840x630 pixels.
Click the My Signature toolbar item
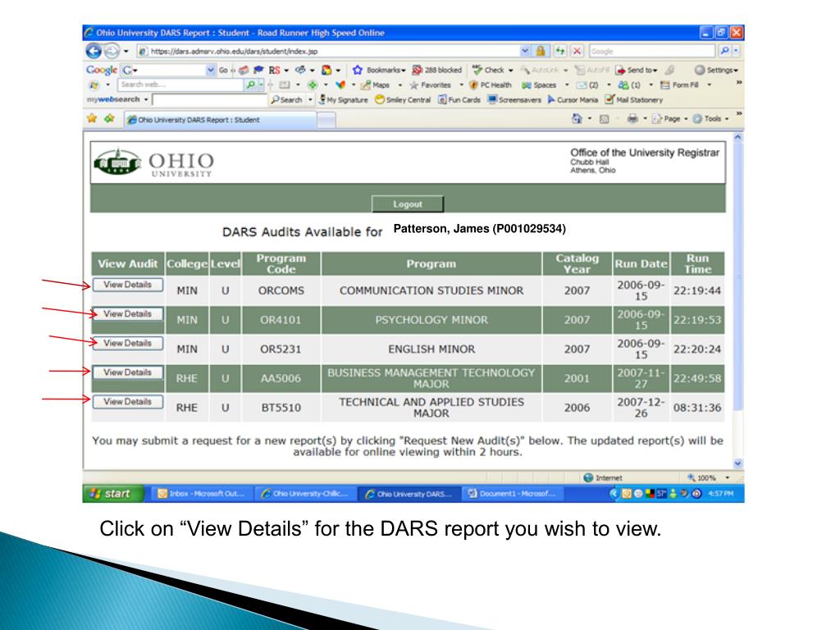(x=344, y=99)
